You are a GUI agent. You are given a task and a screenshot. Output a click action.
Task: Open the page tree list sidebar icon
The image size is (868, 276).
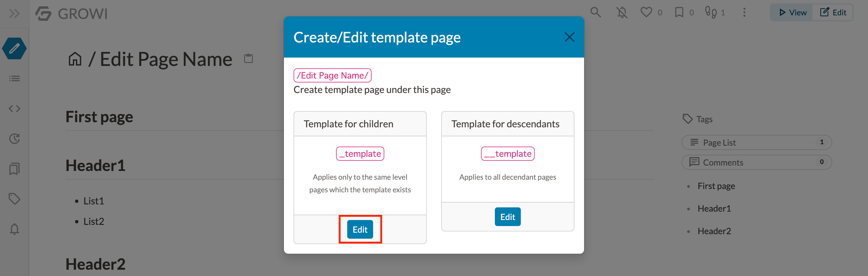point(14,79)
